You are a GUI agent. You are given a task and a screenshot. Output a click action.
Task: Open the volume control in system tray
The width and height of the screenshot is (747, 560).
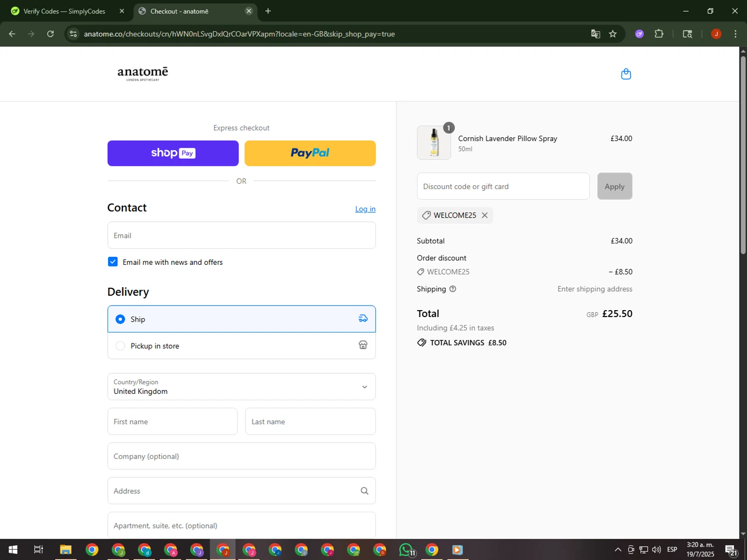tap(656, 550)
